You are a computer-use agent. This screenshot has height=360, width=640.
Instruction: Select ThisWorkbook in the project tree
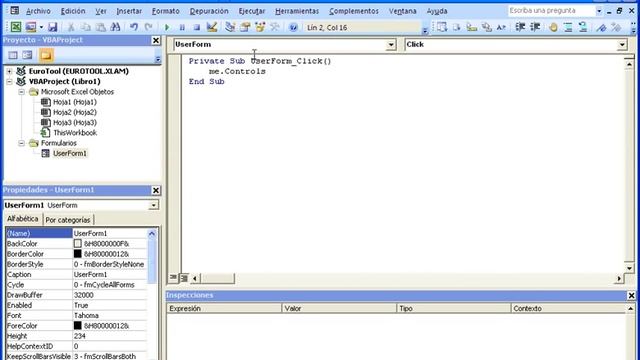point(75,133)
